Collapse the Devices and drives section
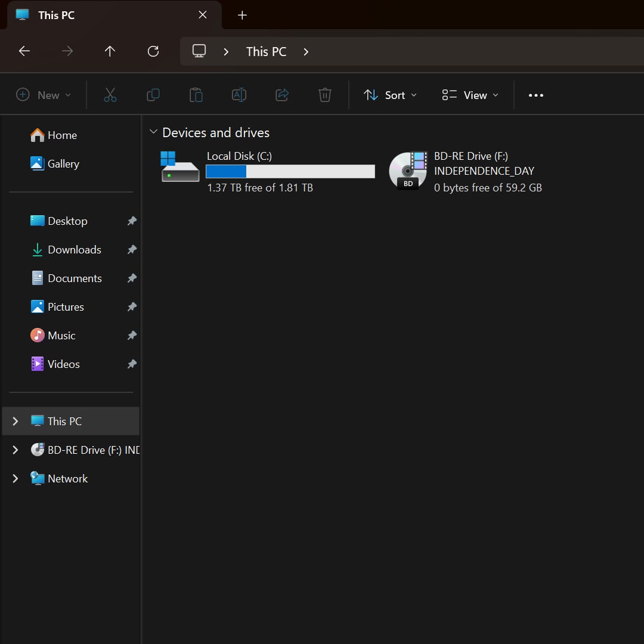Image resolution: width=644 pixels, height=644 pixels. point(154,132)
